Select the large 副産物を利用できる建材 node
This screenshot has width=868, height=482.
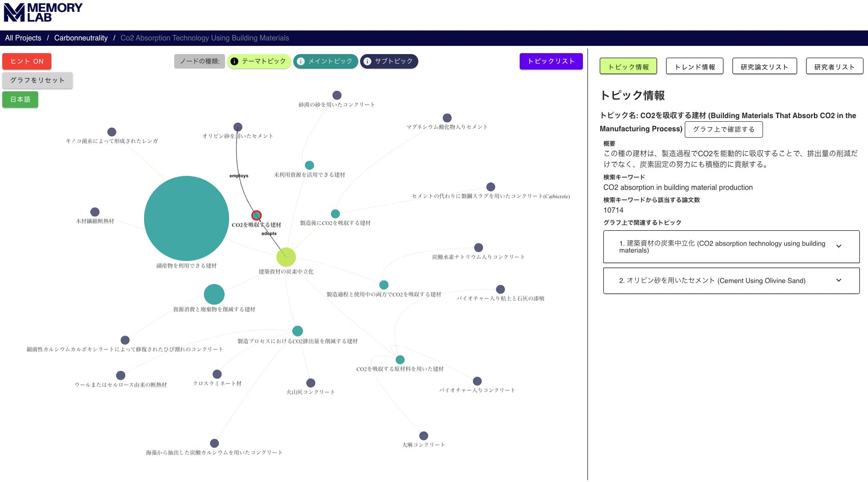186,219
